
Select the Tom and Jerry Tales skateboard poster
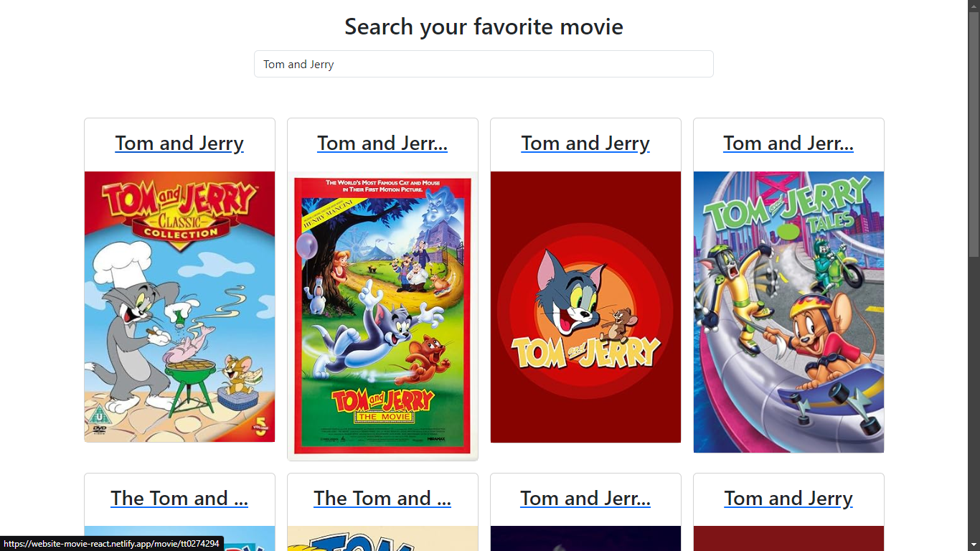click(x=788, y=311)
